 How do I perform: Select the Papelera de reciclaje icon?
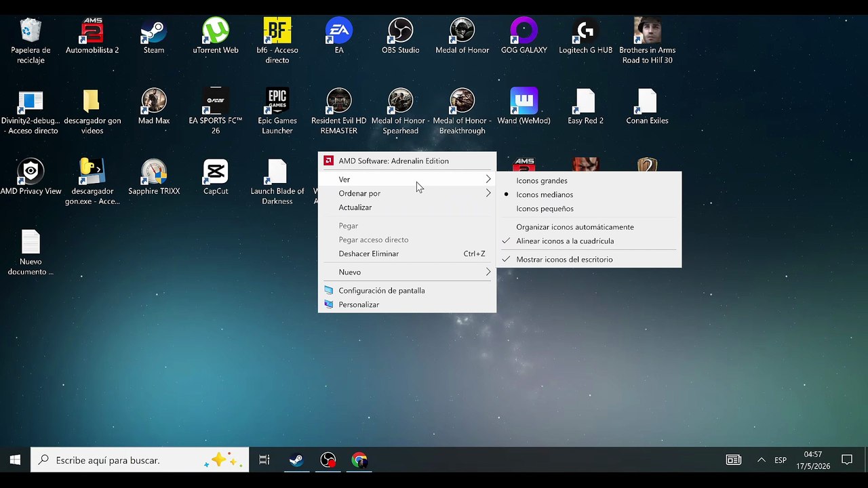pyautogui.click(x=31, y=41)
